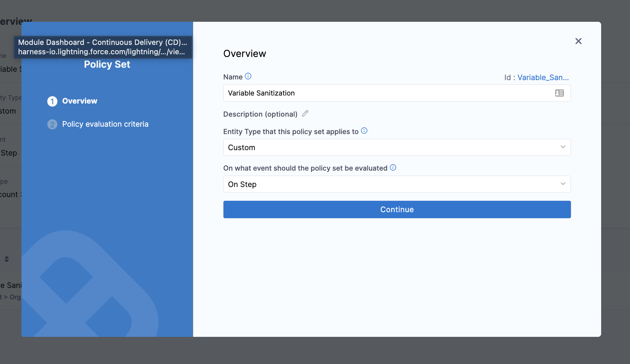The width and height of the screenshot is (630, 364).
Task: Close the Policy Set dialog
Action: tap(578, 41)
